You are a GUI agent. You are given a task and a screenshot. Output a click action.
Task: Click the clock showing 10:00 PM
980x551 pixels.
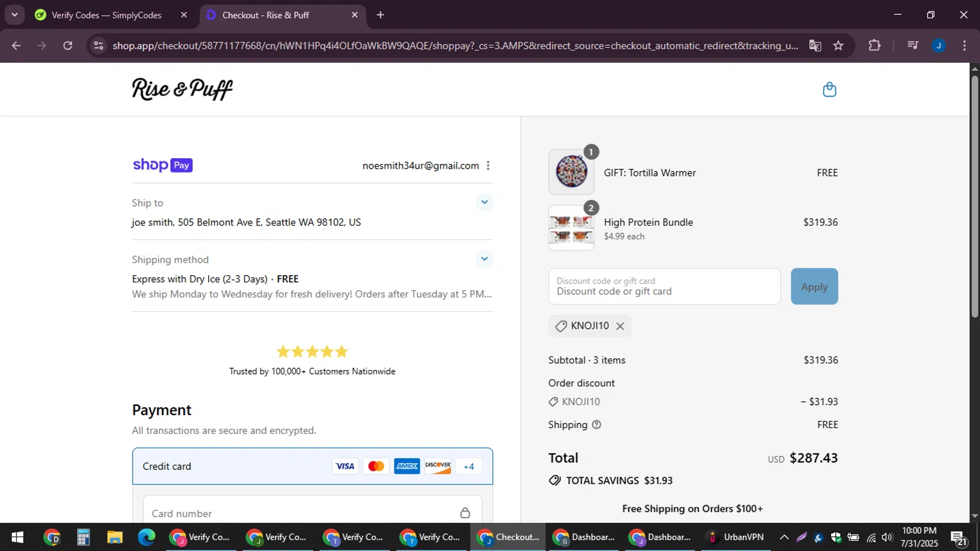click(919, 531)
